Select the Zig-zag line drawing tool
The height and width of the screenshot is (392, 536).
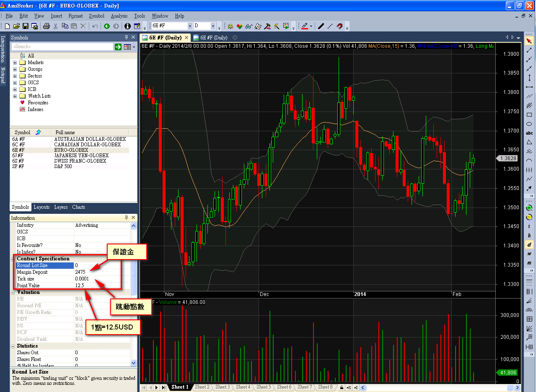click(529, 179)
